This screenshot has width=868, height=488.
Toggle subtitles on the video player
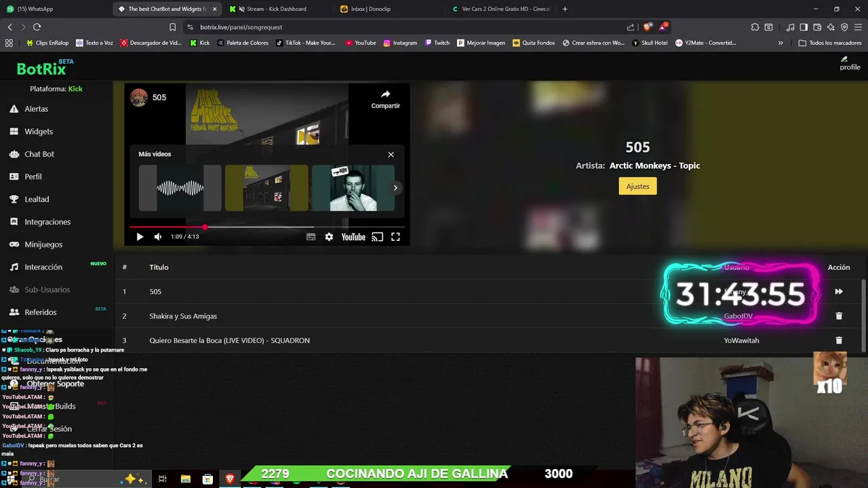pos(311,237)
